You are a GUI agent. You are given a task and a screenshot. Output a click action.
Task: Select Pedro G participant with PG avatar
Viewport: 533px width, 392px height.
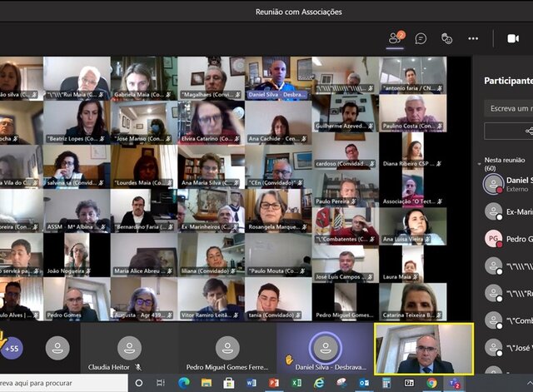point(508,237)
